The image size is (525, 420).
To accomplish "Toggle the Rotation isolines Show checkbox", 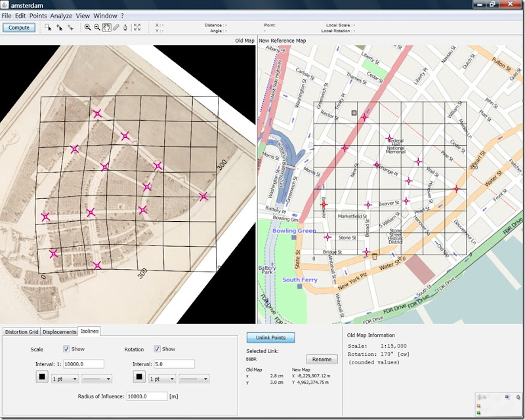I will (x=157, y=349).
